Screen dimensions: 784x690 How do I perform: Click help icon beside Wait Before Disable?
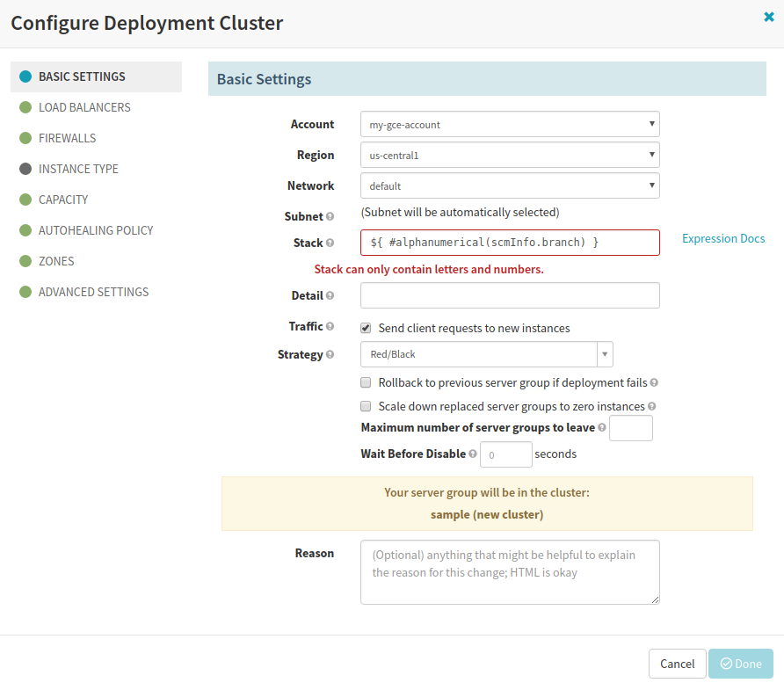[x=473, y=454]
